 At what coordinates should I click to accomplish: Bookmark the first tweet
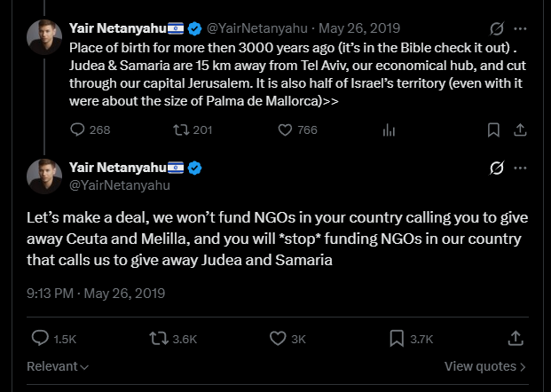(493, 130)
